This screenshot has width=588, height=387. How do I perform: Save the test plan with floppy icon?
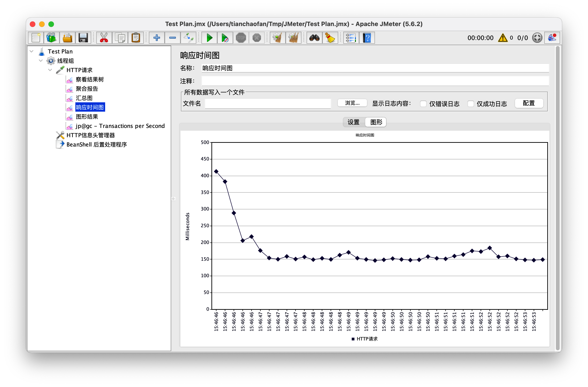tap(83, 38)
